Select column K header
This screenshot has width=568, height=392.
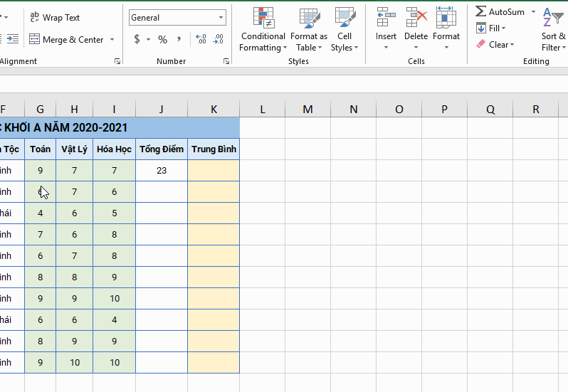tap(214, 109)
